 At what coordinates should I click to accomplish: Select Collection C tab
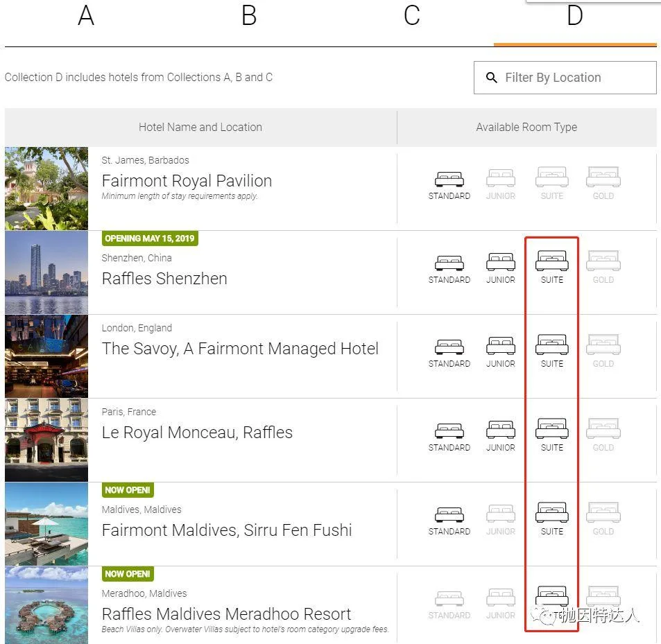[x=412, y=16]
